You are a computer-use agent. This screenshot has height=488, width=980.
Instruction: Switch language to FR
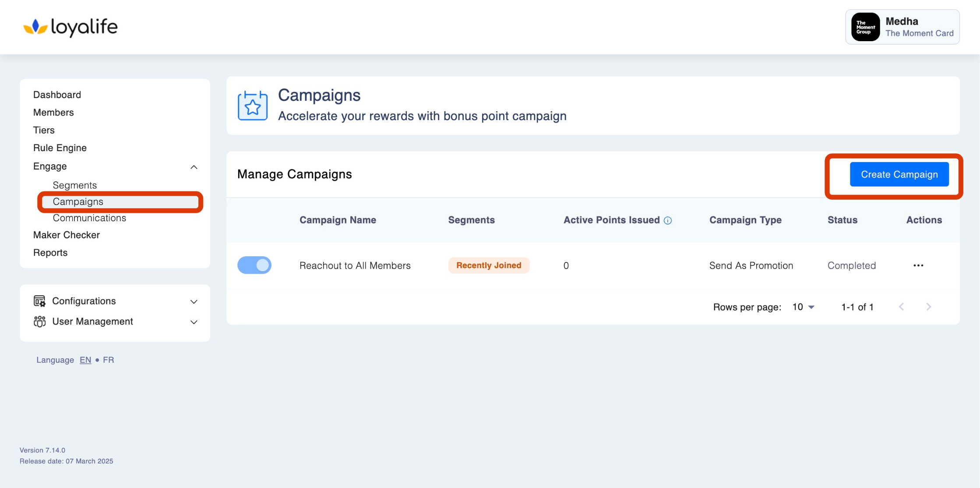(108, 360)
